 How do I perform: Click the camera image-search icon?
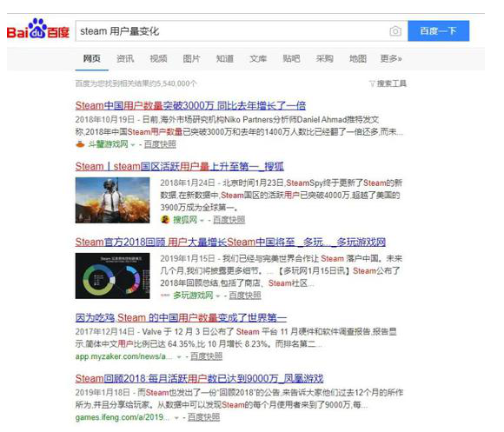(x=395, y=31)
